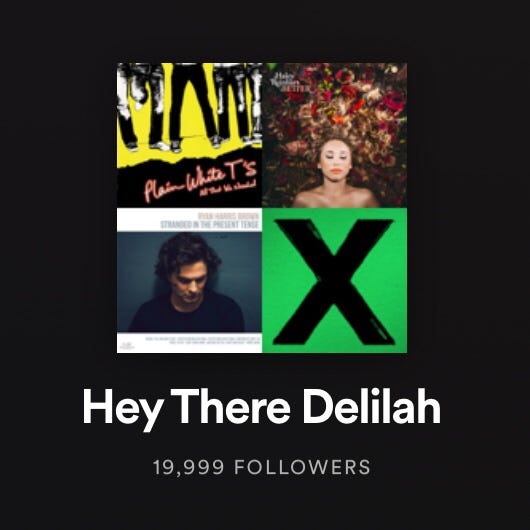Viewport: 530px width, 530px height.
Task: Click the word Delilah in the title
Action: [371, 405]
